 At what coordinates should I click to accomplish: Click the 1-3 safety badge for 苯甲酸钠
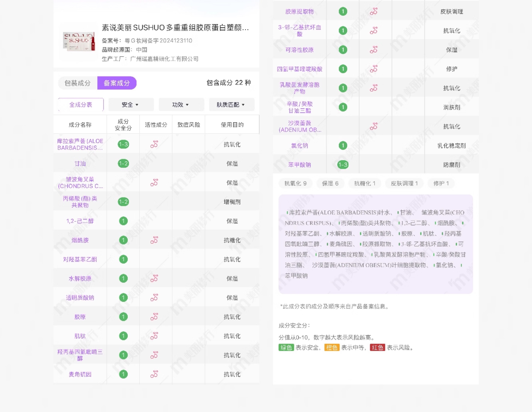(343, 165)
